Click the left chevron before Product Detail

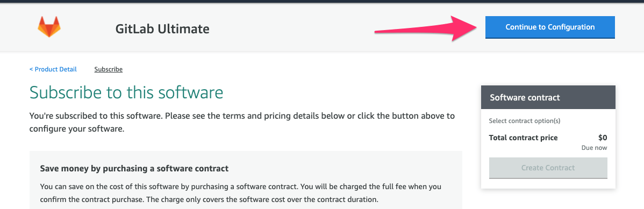(x=31, y=69)
